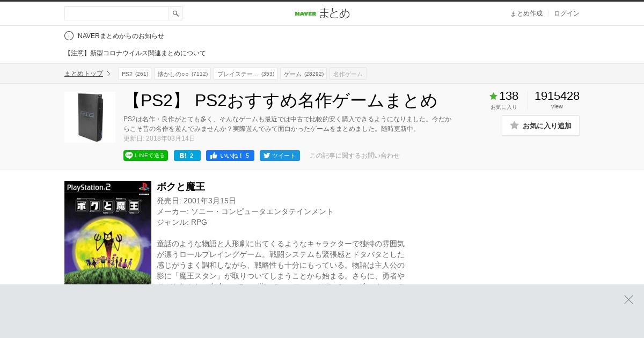This screenshot has width=644, height=338.
Task: Click the メーカー: ソニー line
Action: tap(245, 211)
